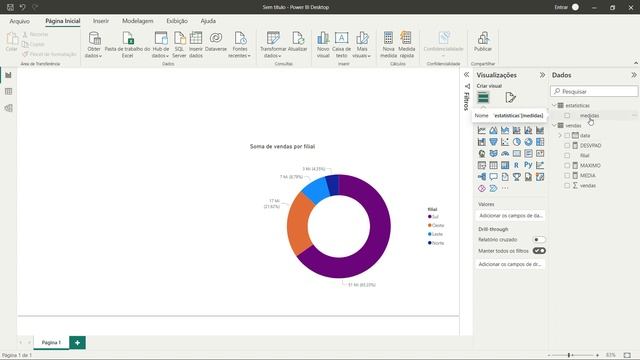Screen dimensions: 640x360
Task: Select the donut chart visualization
Action: pos(528,142)
